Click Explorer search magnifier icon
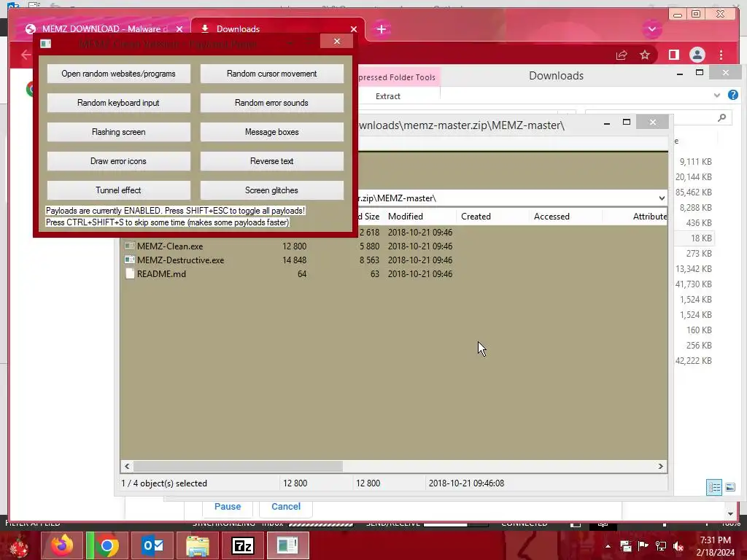 point(722,117)
